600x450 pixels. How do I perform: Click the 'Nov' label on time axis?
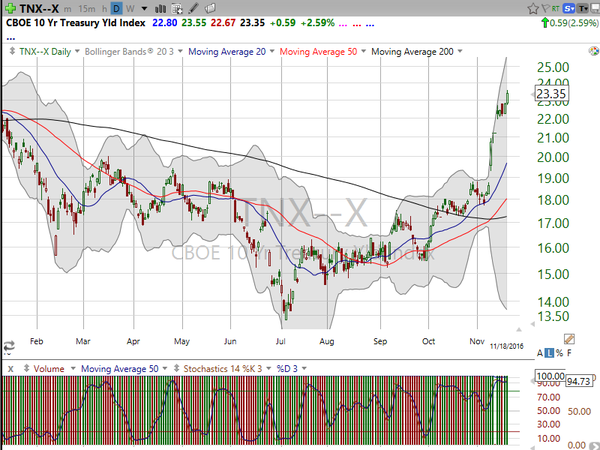pos(477,341)
